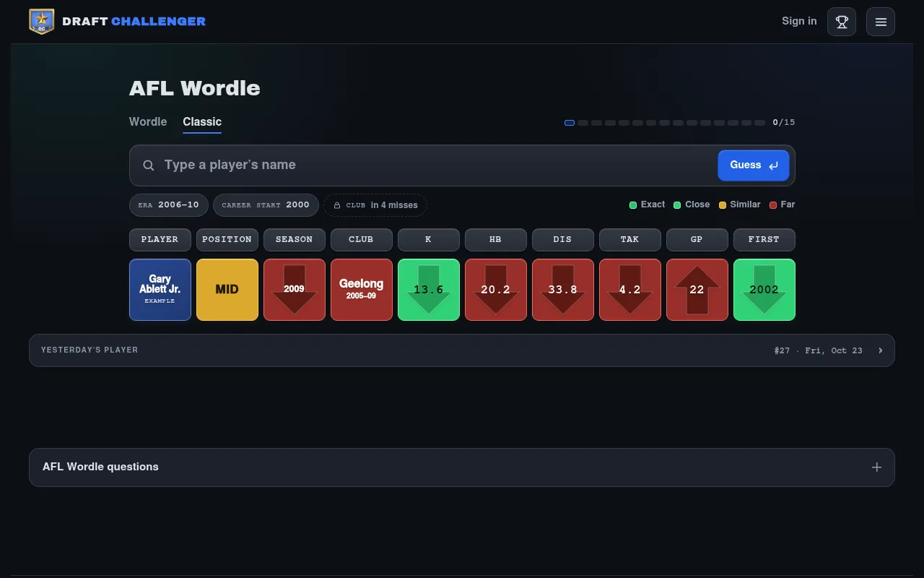This screenshot has height=578, width=924.
Task: Click the 2002 first season tile
Action: pos(764,290)
